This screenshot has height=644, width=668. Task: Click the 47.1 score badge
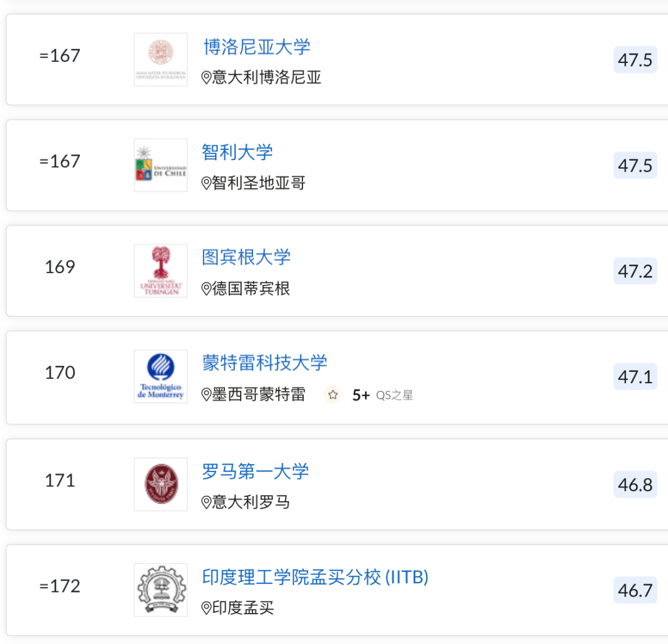click(635, 376)
